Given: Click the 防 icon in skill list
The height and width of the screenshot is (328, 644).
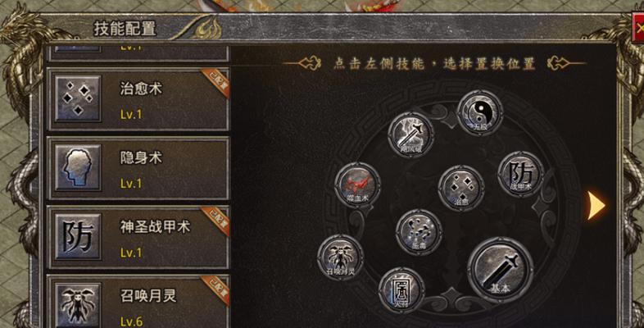Looking at the screenshot, I should pos(78,237).
